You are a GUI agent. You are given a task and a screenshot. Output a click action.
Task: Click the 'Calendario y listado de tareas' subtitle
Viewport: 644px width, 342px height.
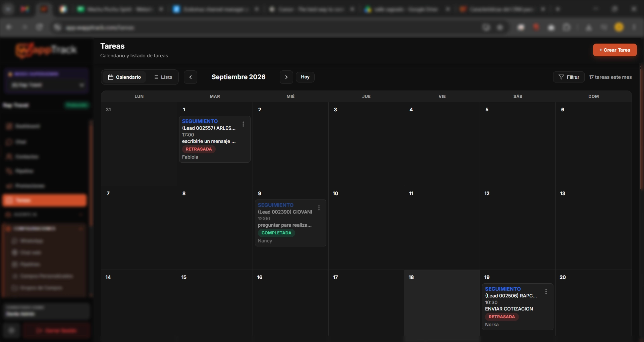(x=134, y=56)
